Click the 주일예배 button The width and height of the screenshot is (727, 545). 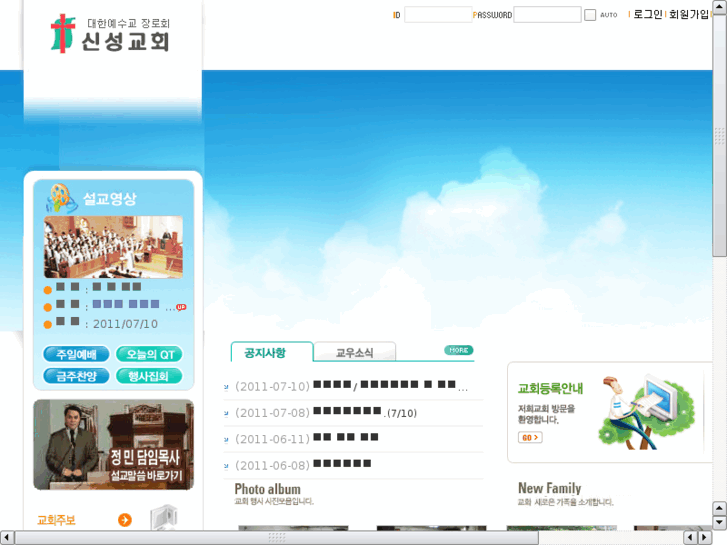(x=76, y=354)
